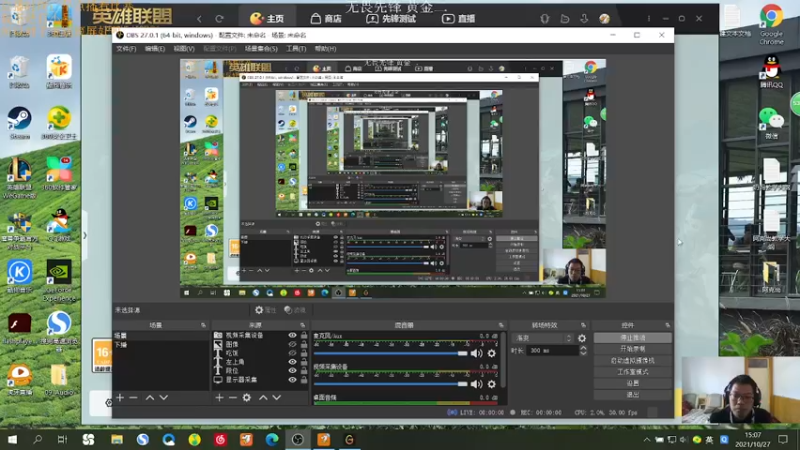Click the 工作室模式 button

point(633,372)
